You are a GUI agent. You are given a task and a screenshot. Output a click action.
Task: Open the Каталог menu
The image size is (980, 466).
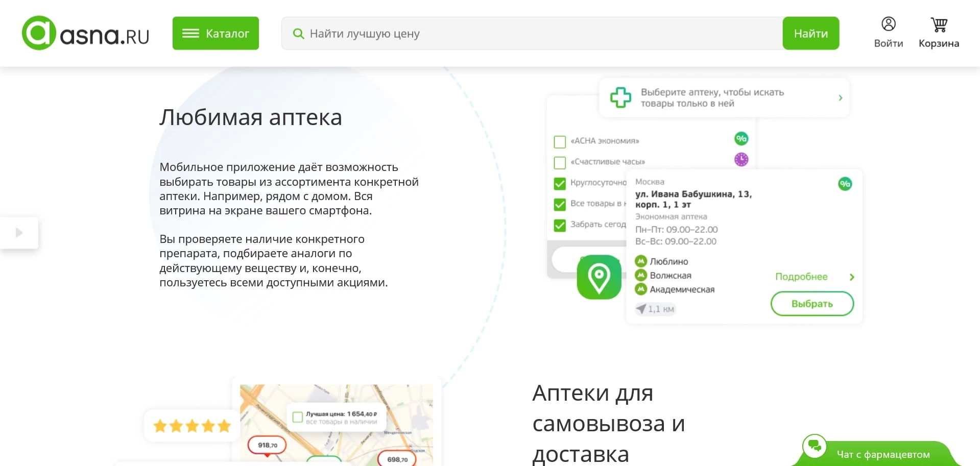pyautogui.click(x=215, y=33)
